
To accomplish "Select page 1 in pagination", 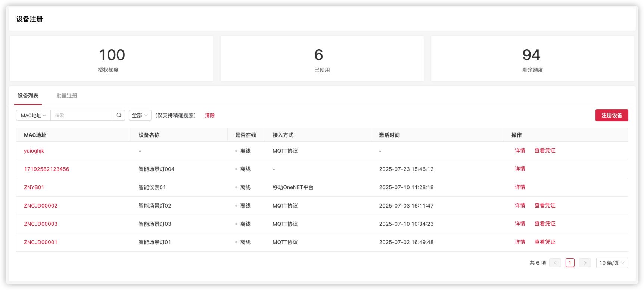I will coord(570,263).
